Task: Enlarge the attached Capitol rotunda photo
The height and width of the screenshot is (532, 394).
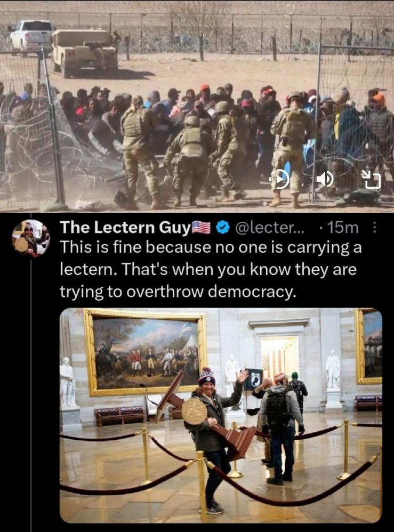Action: [221, 415]
